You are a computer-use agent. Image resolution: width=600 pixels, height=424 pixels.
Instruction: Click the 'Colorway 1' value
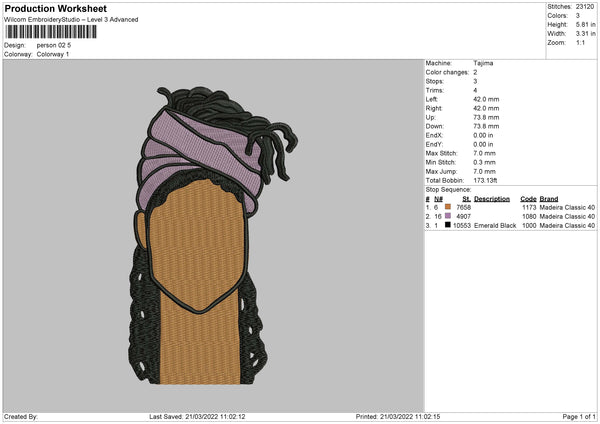coord(53,54)
